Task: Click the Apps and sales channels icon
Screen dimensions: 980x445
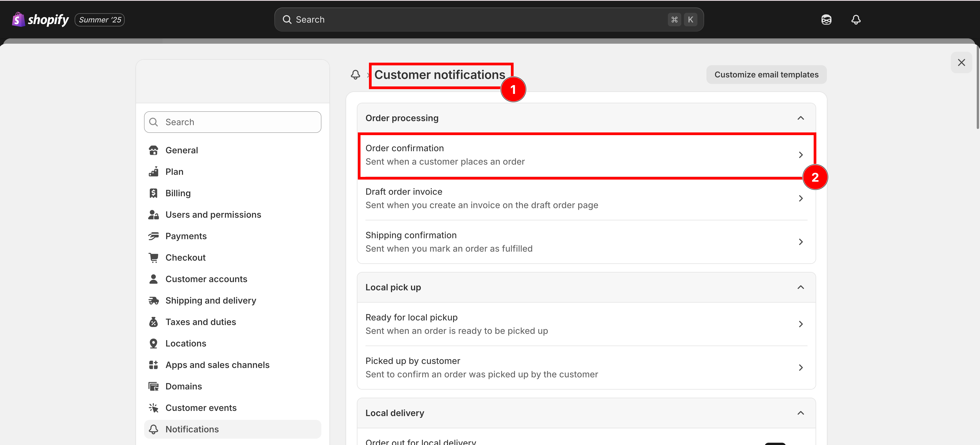Action: coord(153,365)
